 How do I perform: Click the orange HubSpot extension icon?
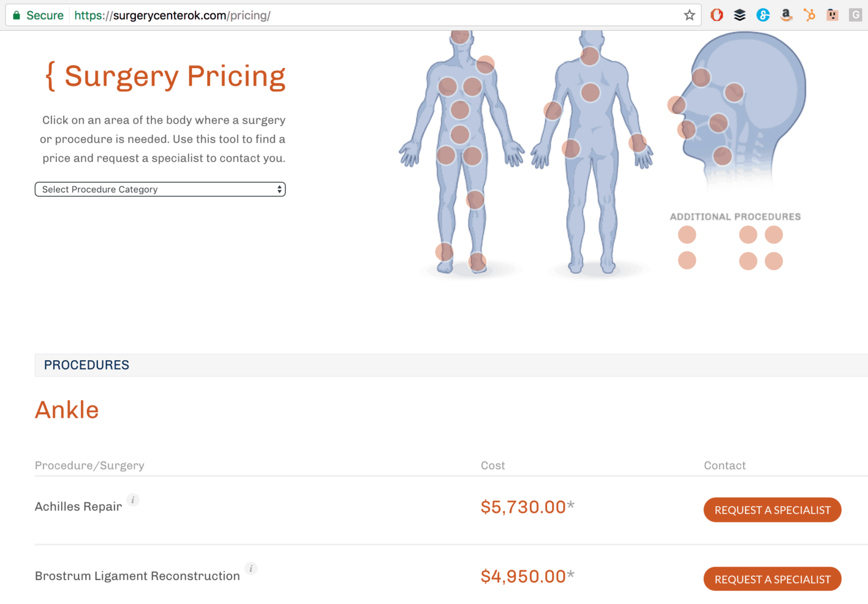tap(809, 15)
